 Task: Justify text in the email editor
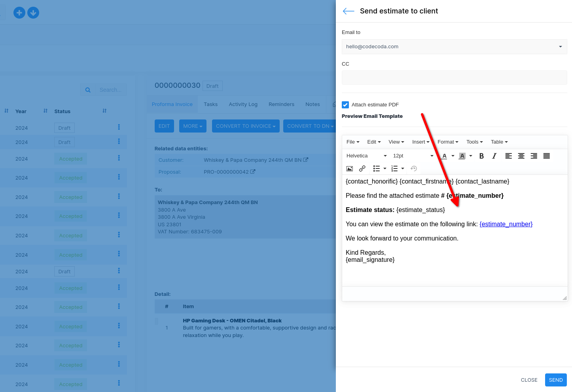[546, 156]
